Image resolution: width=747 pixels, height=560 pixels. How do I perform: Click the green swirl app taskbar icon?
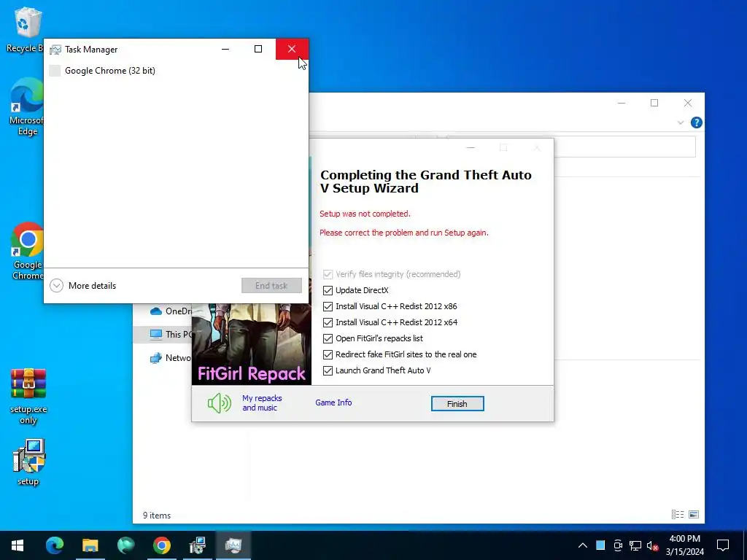125,545
